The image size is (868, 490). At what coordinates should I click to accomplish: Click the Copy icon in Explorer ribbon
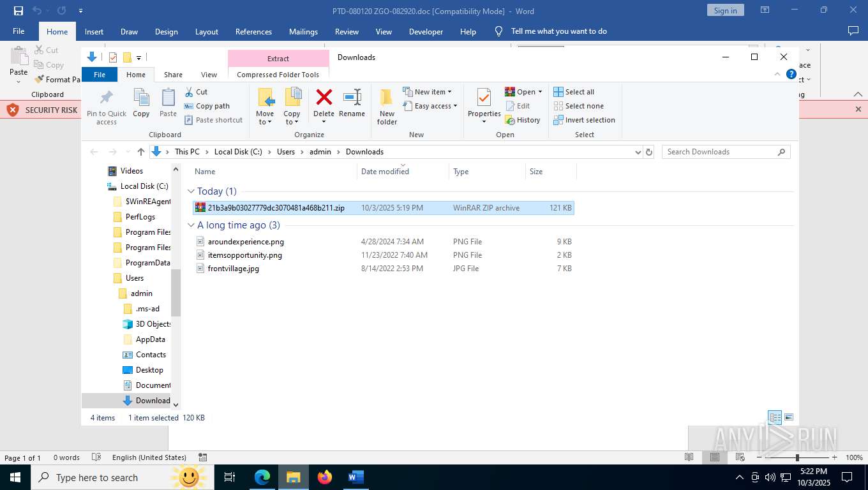(x=141, y=98)
